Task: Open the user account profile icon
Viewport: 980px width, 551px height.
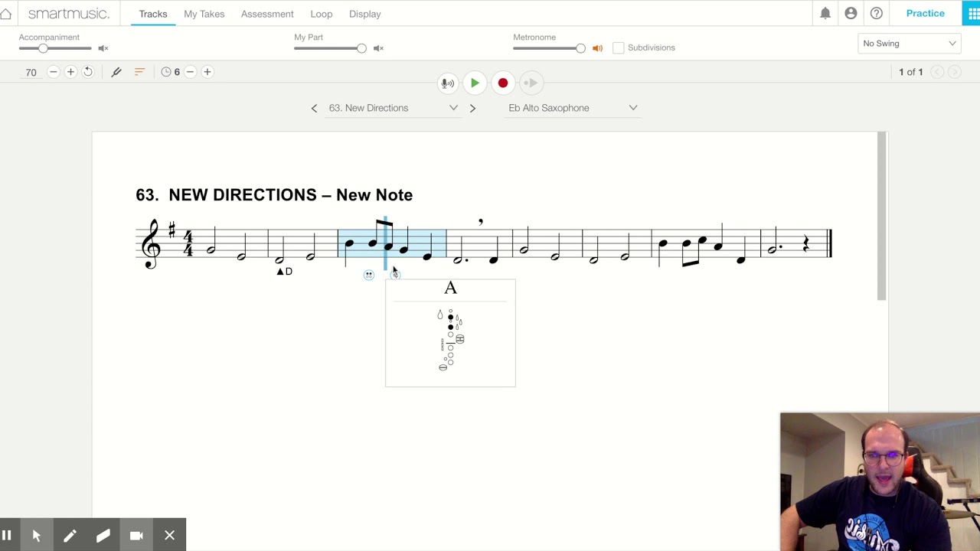Action: click(x=851, y=14)
